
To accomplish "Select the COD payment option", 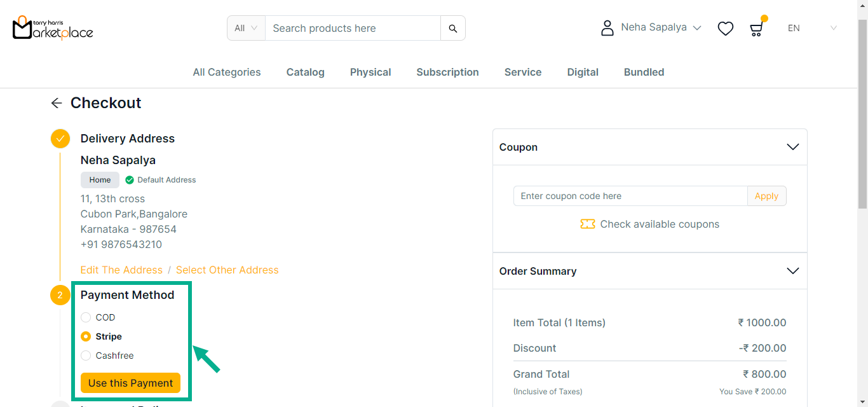I will 86,317.
